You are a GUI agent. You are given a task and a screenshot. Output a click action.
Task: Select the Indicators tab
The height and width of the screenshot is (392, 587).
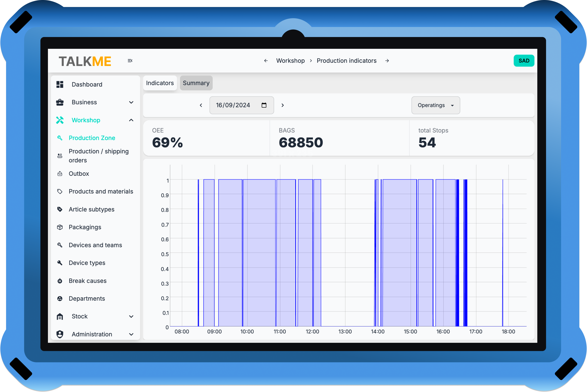pyautogui.click(x=160, y=83)
